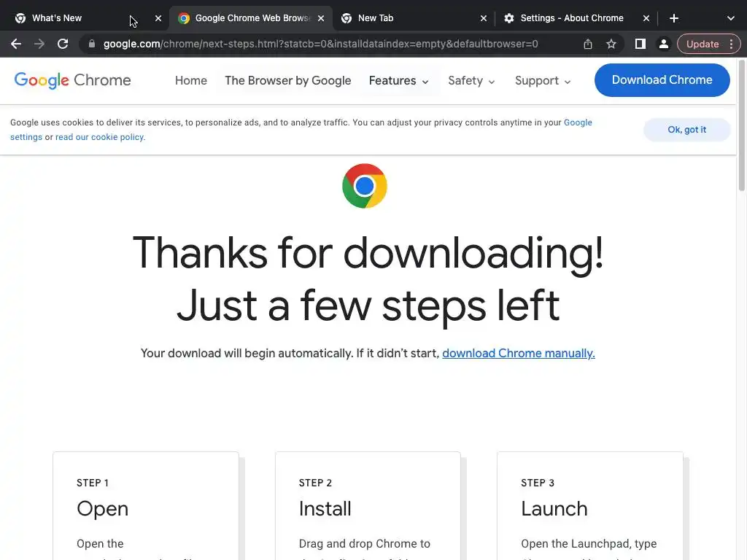Open Chrome three-dot menu
The height and width of the screenshot is (560, 747).
pyautogui.click(x=731, y=44)
